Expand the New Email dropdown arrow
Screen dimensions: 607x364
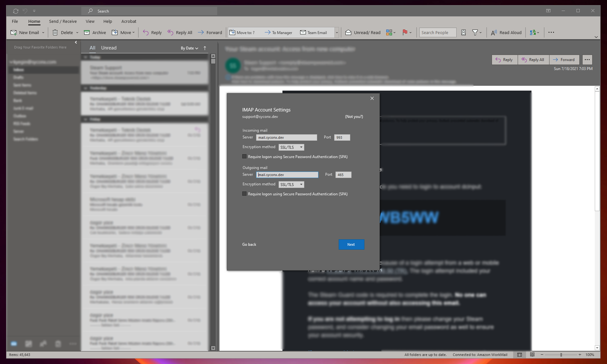pos(43,32)
